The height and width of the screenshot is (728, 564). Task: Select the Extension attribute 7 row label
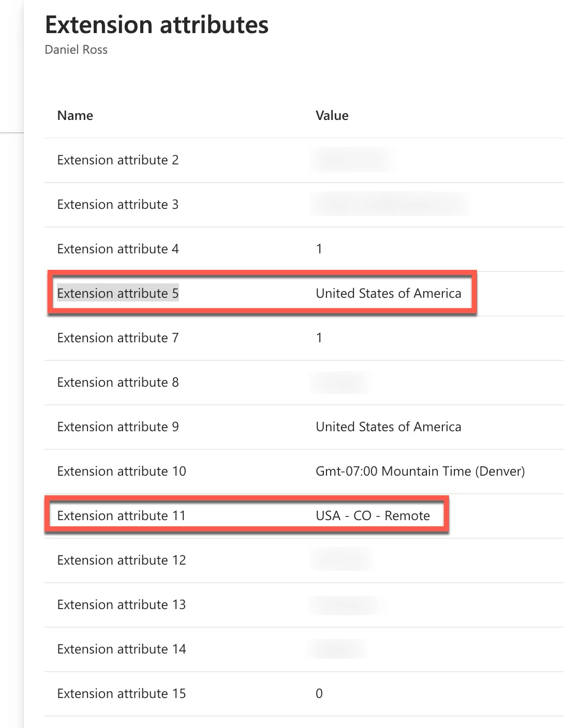tap(118, 338)
